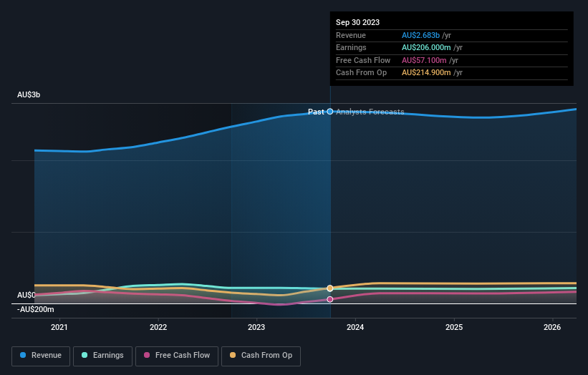Click the 2023 x-axis label
This screenshot has width=588, height=375.
tap(256, 328)
